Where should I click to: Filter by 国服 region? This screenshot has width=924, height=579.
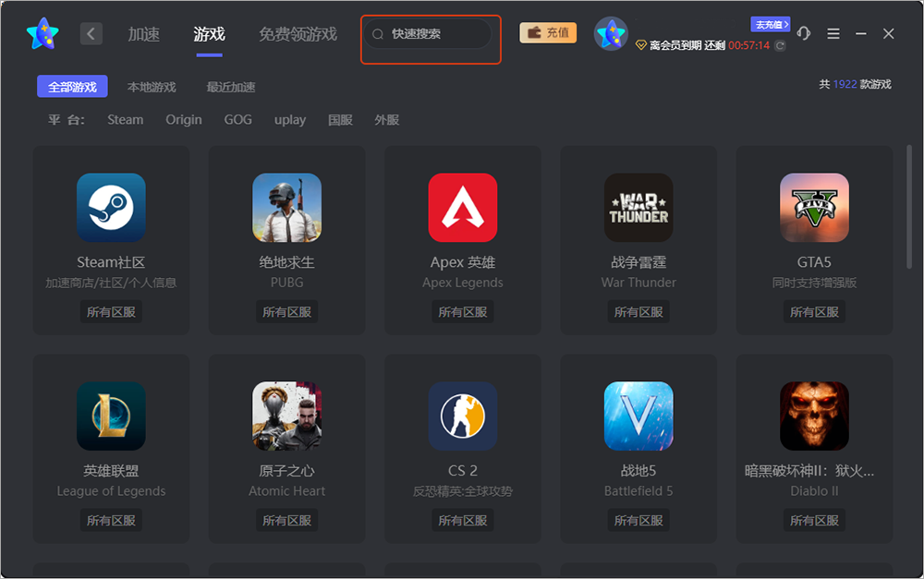[x=341, y=119]
